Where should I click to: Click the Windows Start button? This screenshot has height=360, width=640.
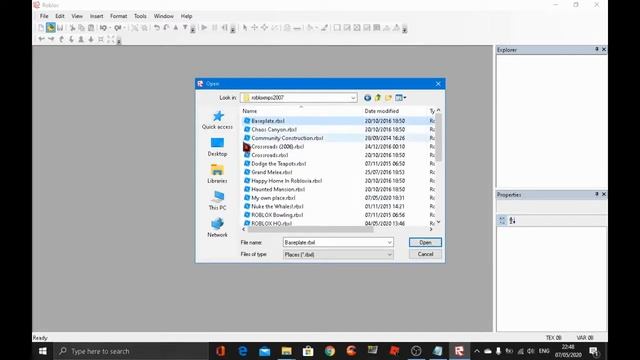click(x=42, y=351)
